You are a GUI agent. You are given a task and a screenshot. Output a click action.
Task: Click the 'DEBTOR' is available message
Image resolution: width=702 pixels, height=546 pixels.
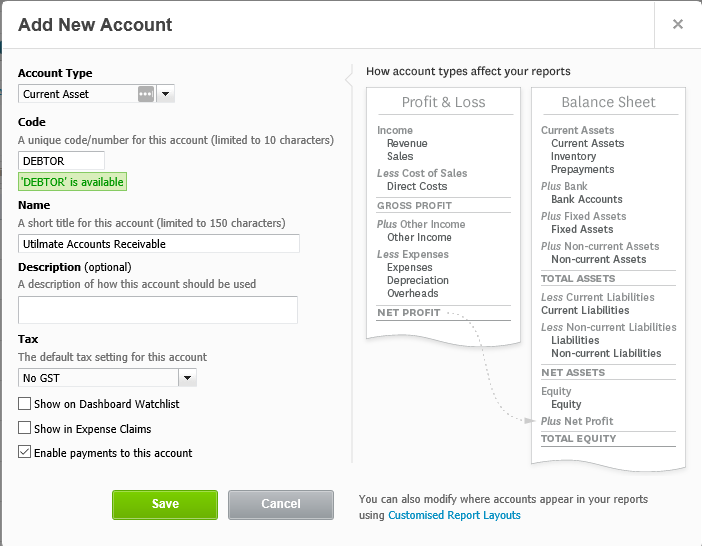click(x=72, y=182)
